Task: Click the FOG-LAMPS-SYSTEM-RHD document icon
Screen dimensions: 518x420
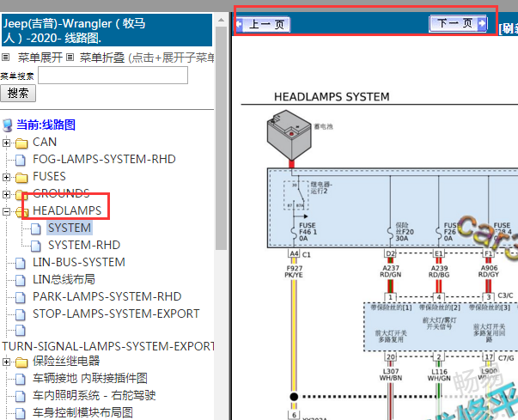Action: click(21, 160)
